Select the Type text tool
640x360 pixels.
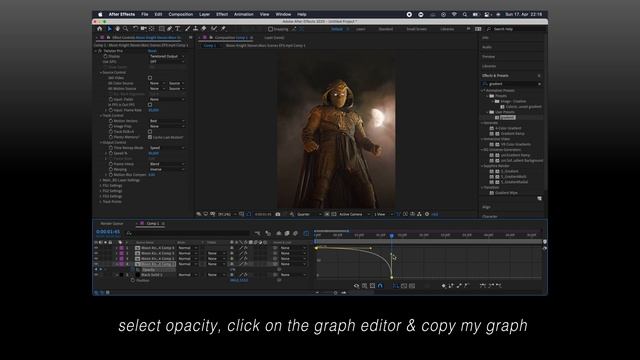178,29
